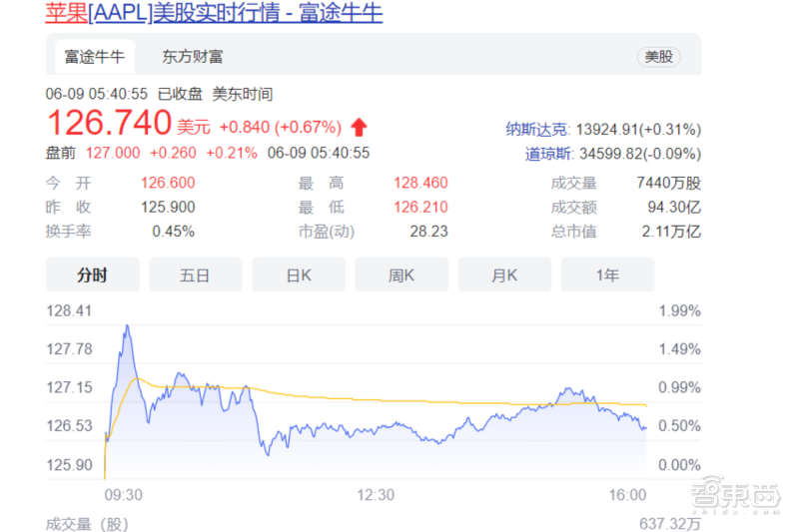Switch chart to 五日 view
Screen dimensions: 799x532
click(x=195, y=274)
